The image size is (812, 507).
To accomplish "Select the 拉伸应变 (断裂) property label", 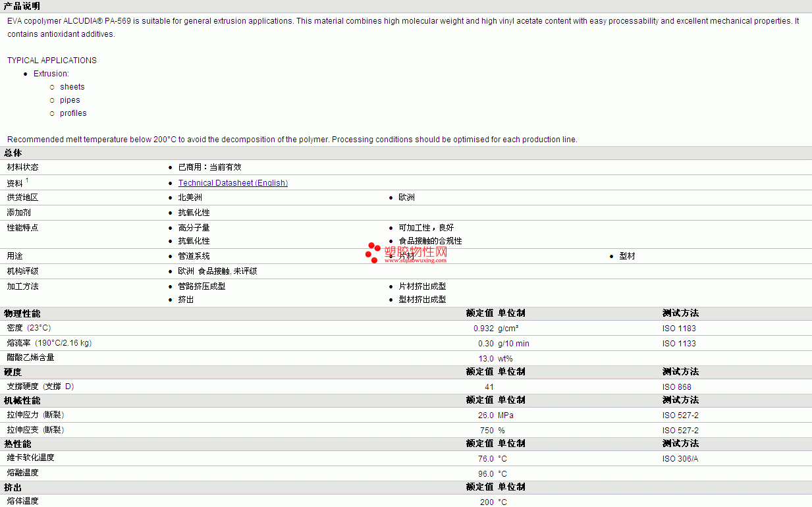I will [36, 430].
